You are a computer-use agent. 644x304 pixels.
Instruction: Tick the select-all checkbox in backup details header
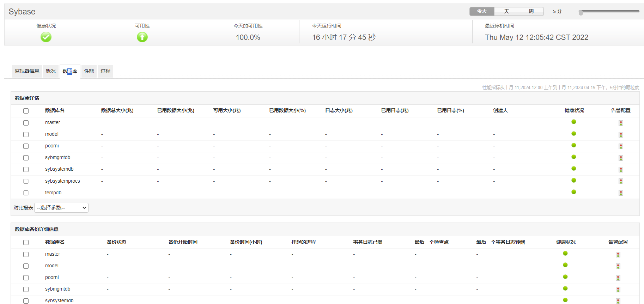pyautogui.click(x=26, y=242)
